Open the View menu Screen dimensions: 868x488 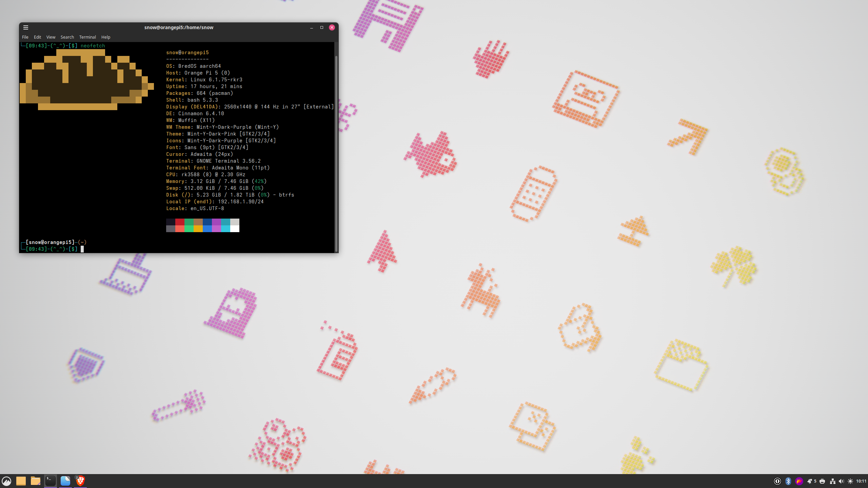pyautogui.click(x=51, y=37)
